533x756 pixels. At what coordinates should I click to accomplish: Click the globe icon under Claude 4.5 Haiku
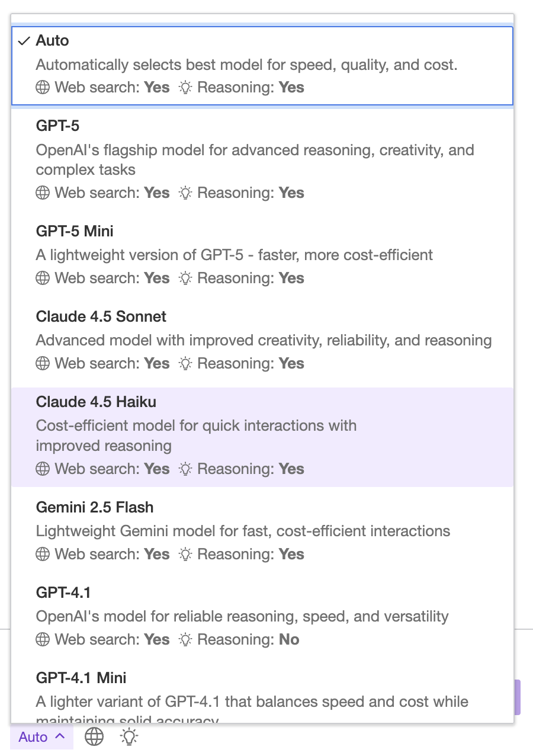pos(42,469)
